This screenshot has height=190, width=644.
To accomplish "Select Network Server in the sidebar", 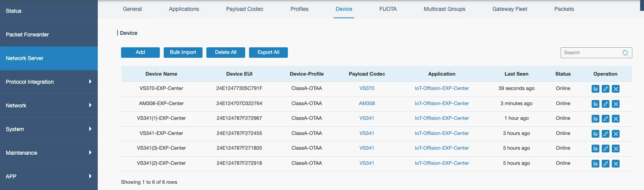I will [49, 58].
